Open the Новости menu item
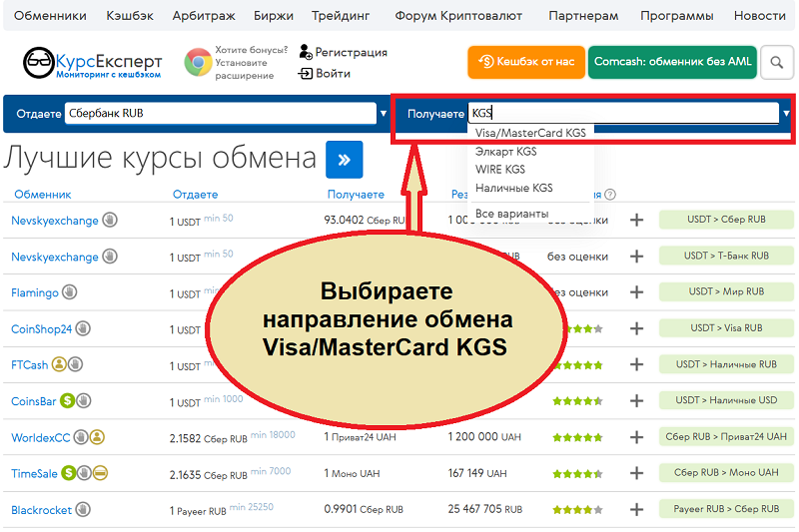Image resolution: width=799 pixels, height=532 pixels. pos(760,16)
